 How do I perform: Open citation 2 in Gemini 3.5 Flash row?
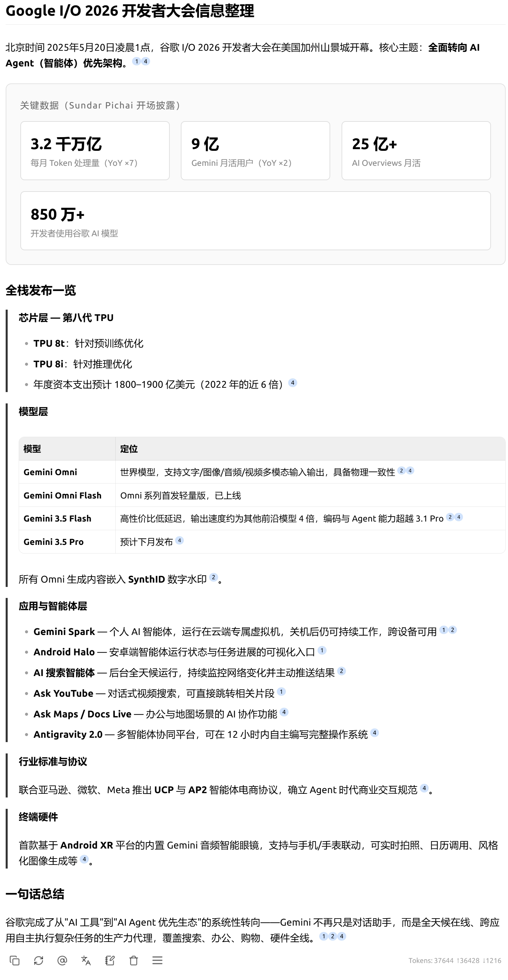[450, 517]
